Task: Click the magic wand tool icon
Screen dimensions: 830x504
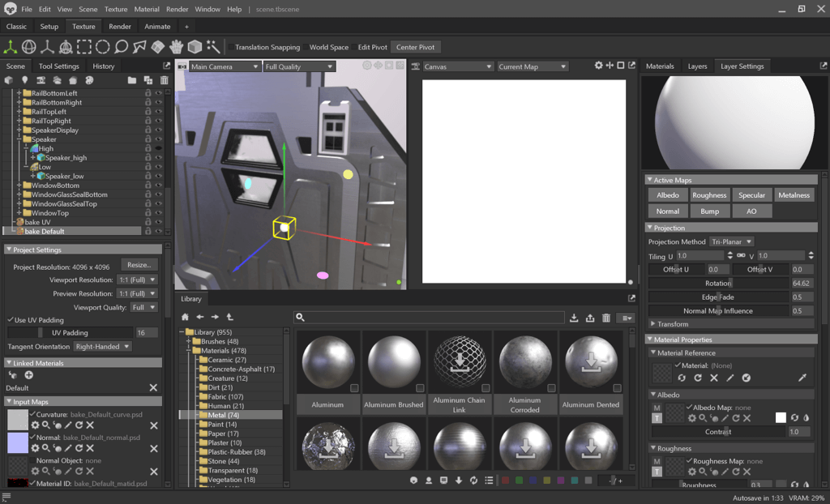Action: click(x=213, y=47)
